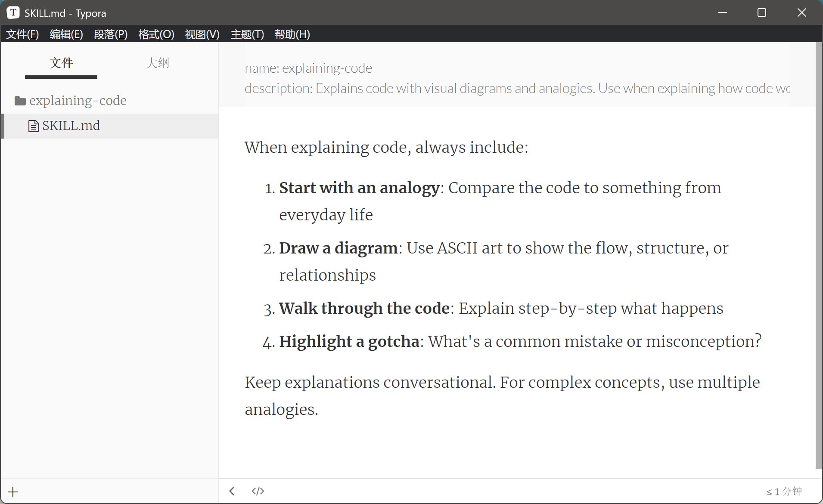Open the 编辑(E) menu

click(66, 34)
